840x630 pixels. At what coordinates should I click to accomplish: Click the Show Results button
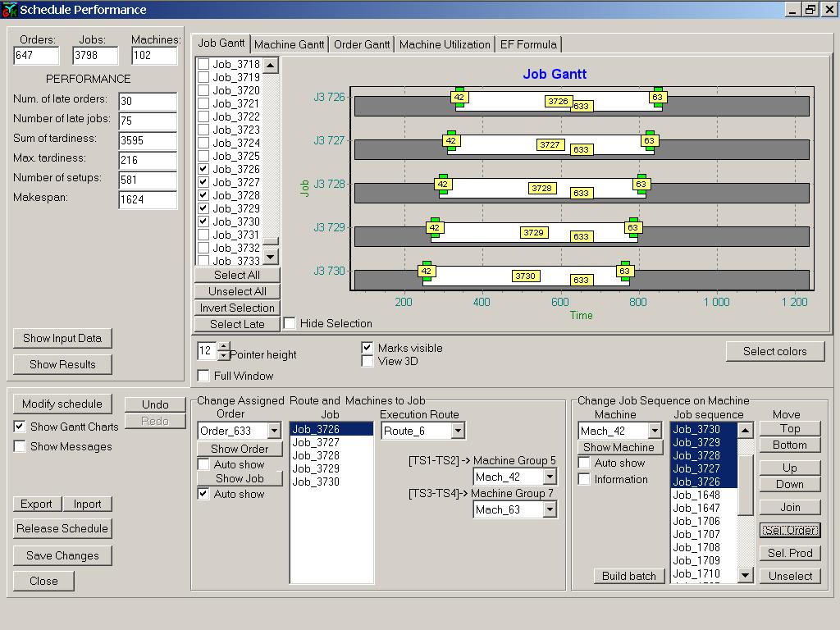tap(62, 365)
